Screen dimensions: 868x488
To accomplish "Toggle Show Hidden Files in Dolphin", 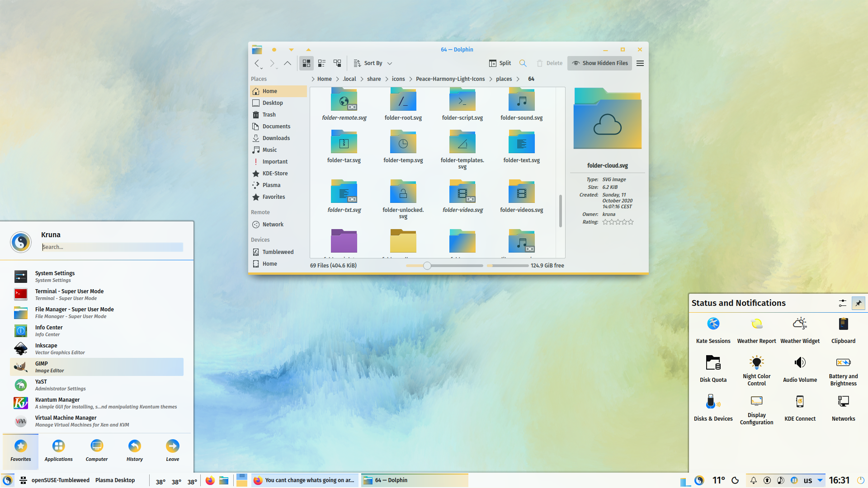I will pyautogui.click(x=600, y=63).
